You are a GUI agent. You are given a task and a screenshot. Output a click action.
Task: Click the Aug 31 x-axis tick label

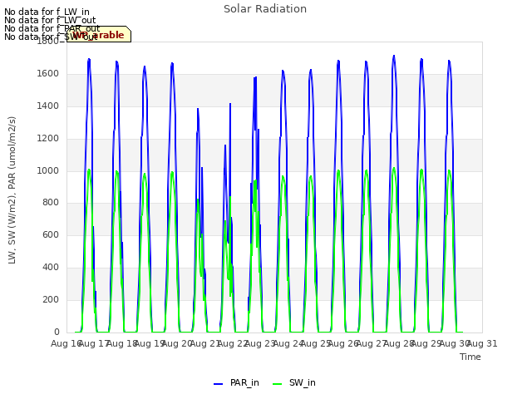[482, 343]
